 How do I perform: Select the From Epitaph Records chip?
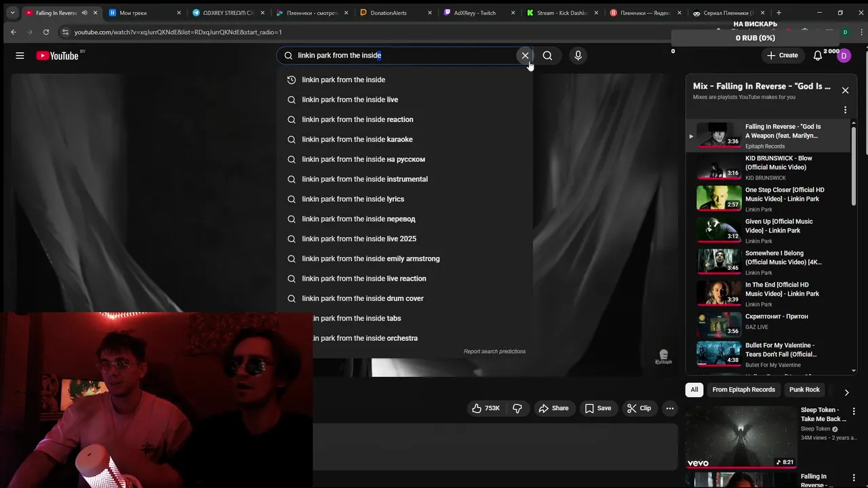point(743,390)
